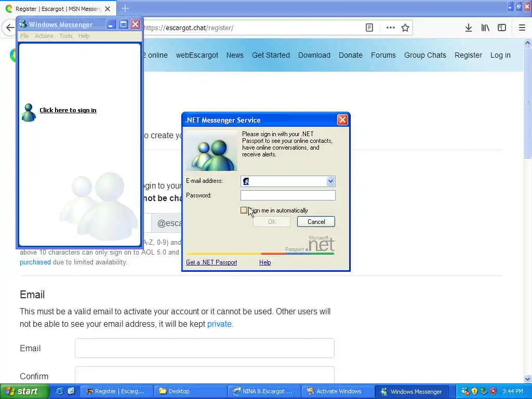Screen dimensions: 532x399
Task: Minimize the Windows Messenger window
Action: pos(111,24)
